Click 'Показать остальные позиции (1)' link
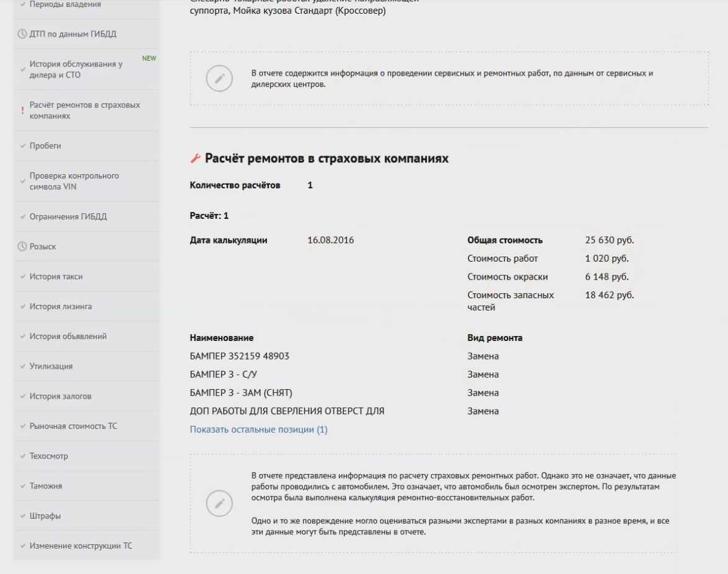Screen dimensions: 728x574 point(258,430)
